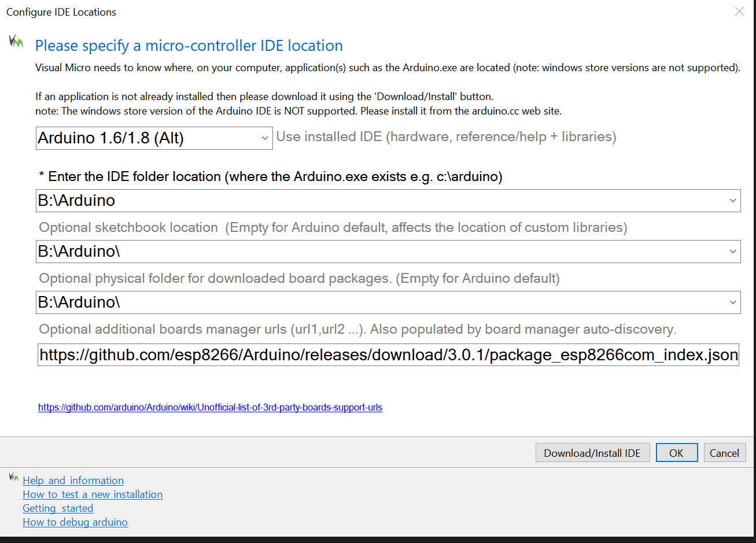Open the unofficial 3rd-party boards support URLs link
Screen dimensions: 756x543
tap(210, 407)
